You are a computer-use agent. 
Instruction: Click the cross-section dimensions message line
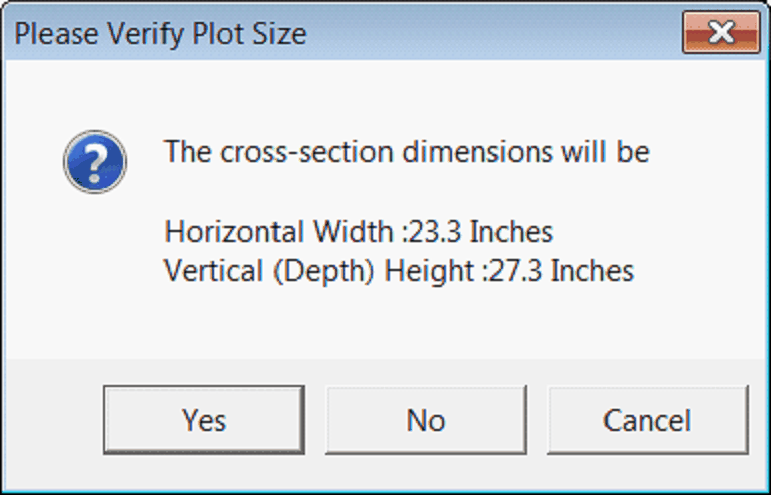[x=407, y=152]
